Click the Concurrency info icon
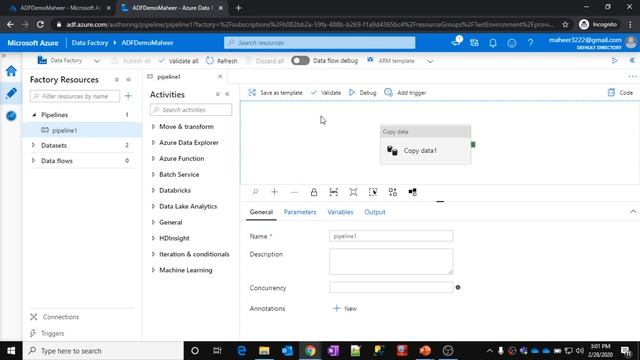 (x=458, y=287)
